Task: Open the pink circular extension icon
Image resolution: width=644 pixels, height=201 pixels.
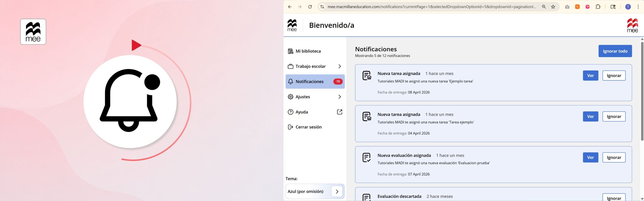Action: point(588,7)
